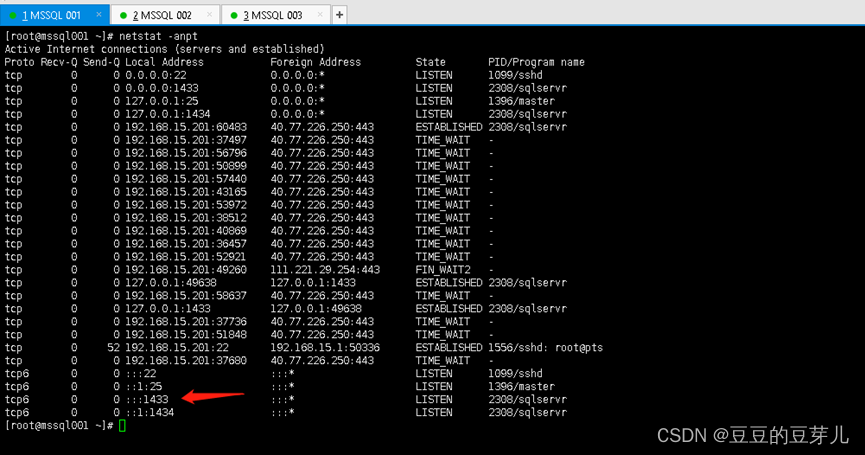Click the green status dot on MSSQL 002 tab
865x455 pixels.
click(x=123, y=15)
